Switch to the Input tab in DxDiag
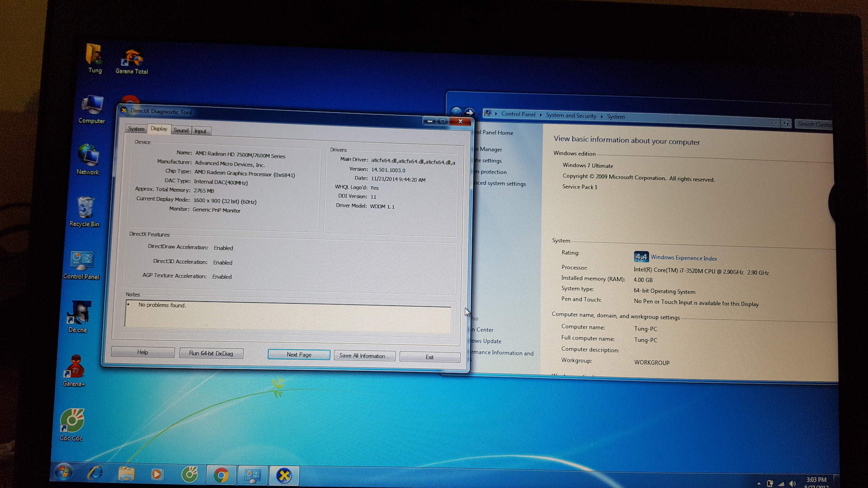Image resolution: width=868 pixels, height=488 pixels. tap(200, 131)
